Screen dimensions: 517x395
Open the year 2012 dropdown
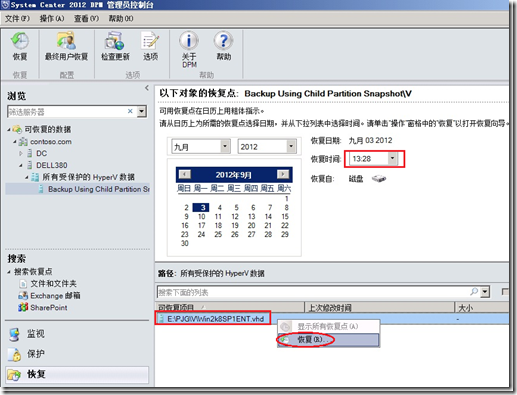[x=291, y=146]
